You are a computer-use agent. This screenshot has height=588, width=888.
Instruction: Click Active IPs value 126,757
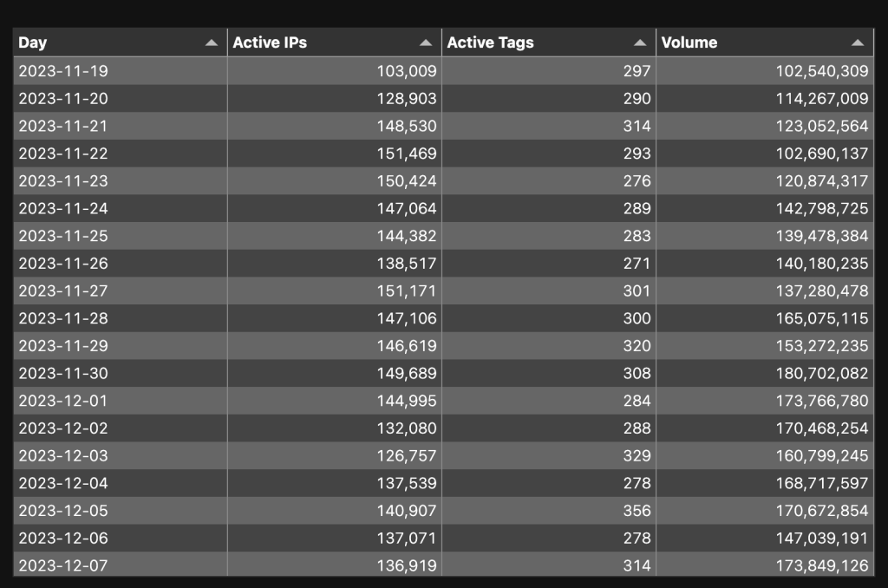coord(407,455)
